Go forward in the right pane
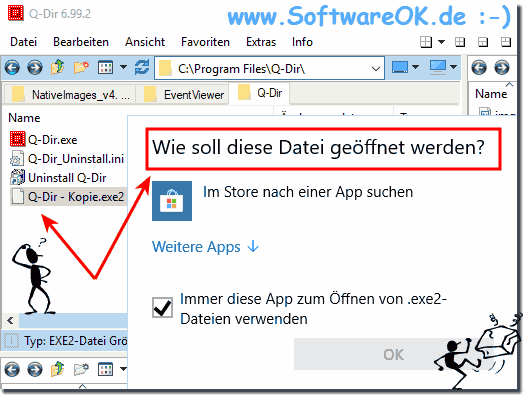 click(x=502, y=68)
